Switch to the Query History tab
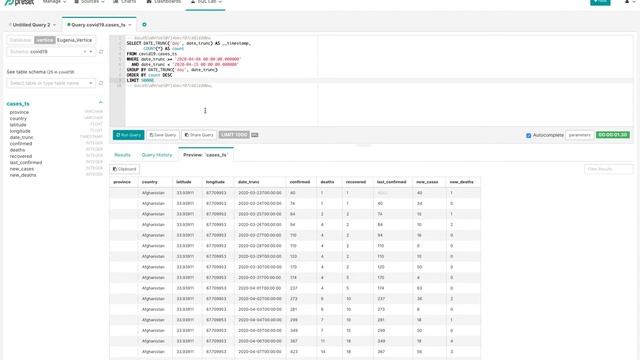This screenshot has height=360, width=640. coord(157,155)
